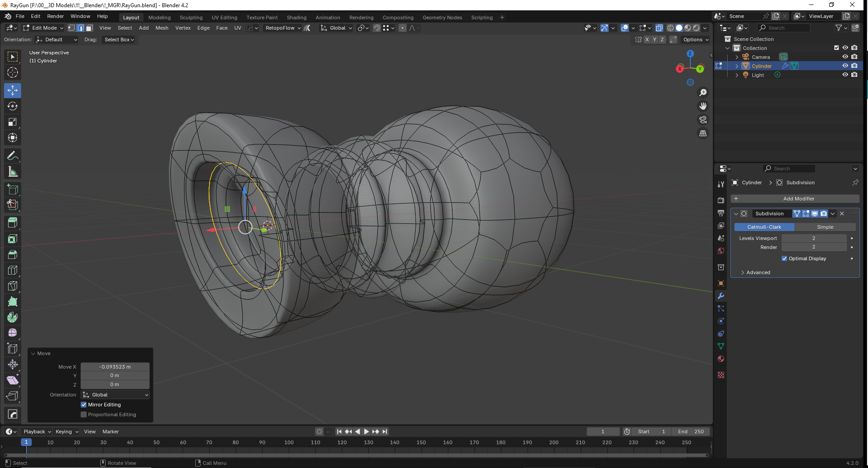Activate the Annotate pencil tool
Screen dimensions: 868x468
point(13,156)
